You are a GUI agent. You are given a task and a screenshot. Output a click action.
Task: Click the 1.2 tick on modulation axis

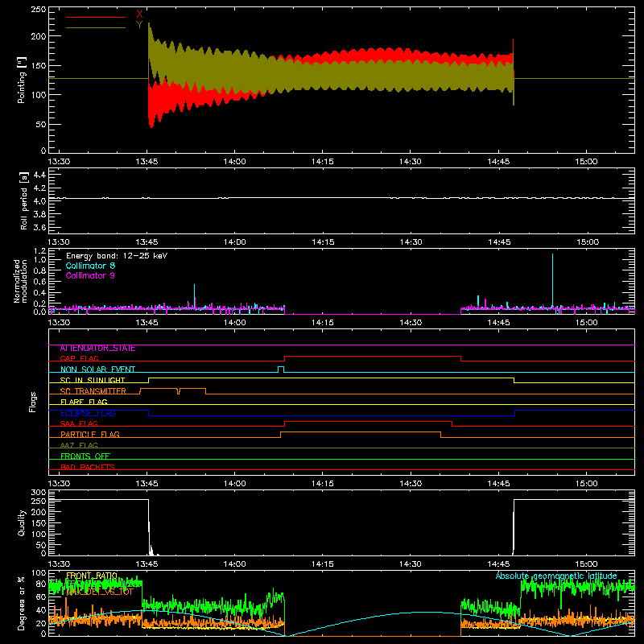click(x=39, y=250)
